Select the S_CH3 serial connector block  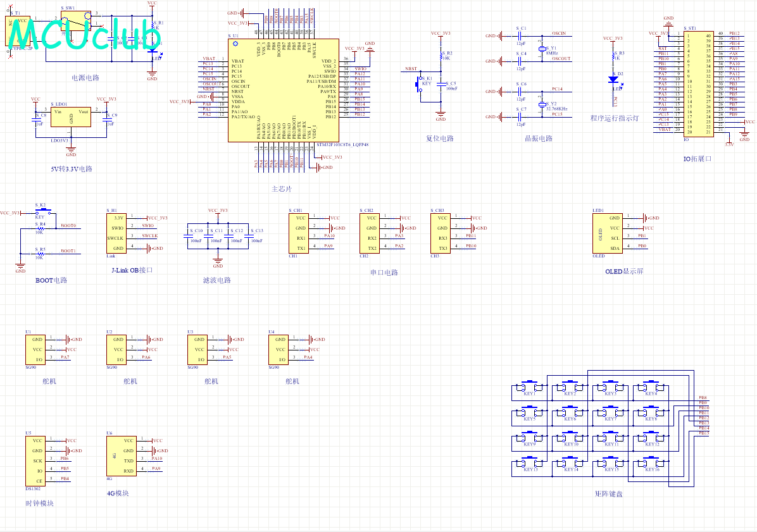(441, 233)
